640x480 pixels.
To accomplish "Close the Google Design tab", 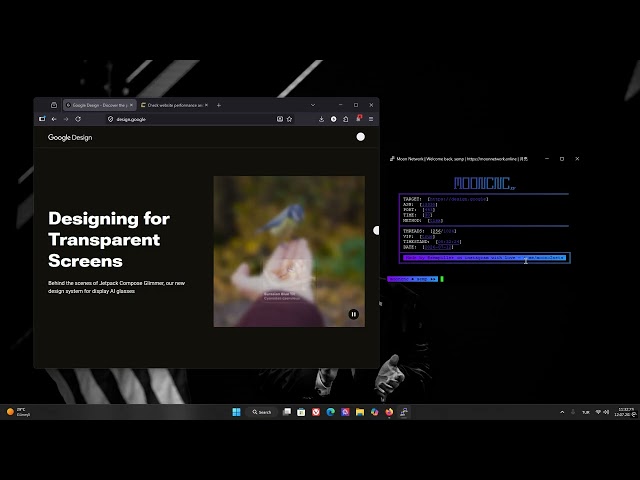I will point(131,105).
